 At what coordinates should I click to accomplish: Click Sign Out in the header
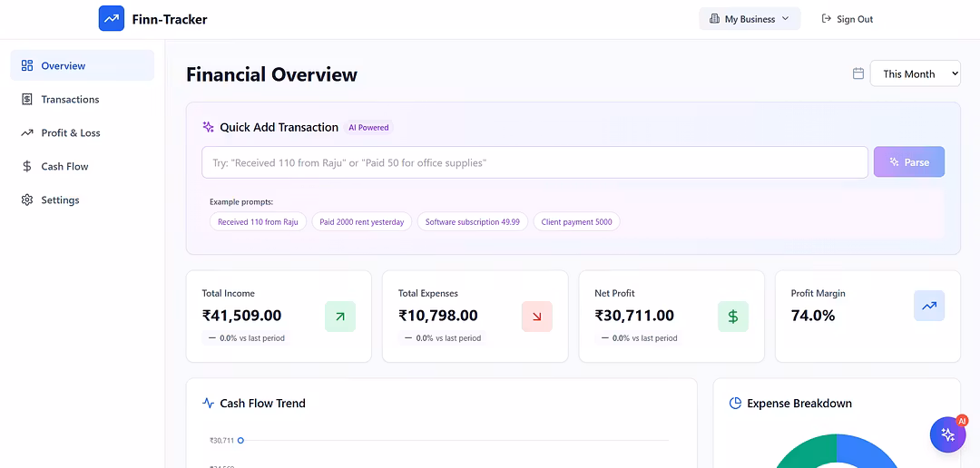pyautogui.click(x=847, y=19)
